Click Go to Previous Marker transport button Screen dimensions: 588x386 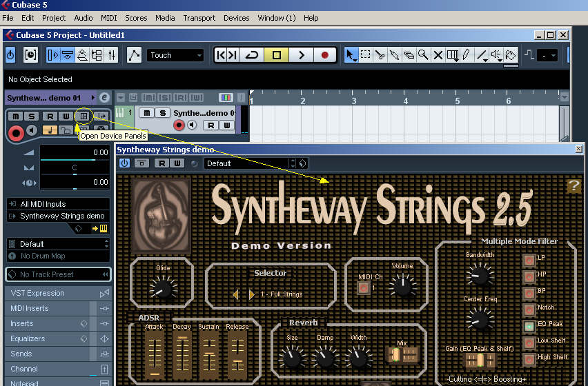pyautogui.click(x=222, y=55)
